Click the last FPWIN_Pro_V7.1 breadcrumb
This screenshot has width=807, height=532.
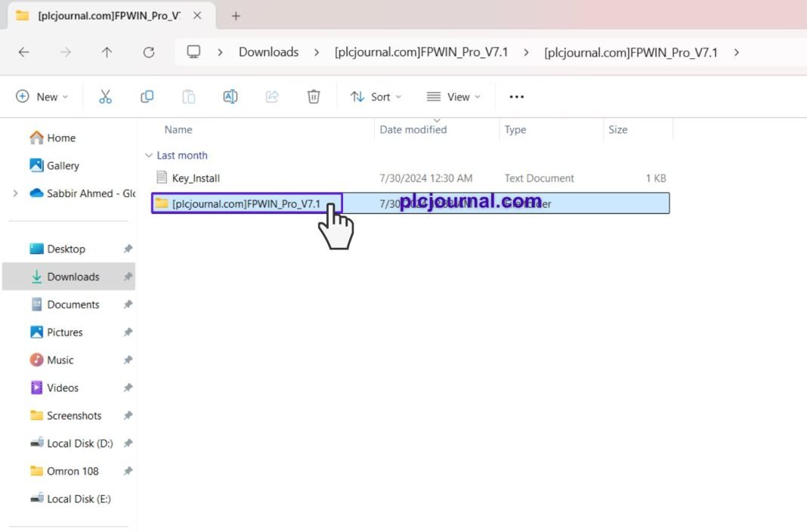pos(630,52)
